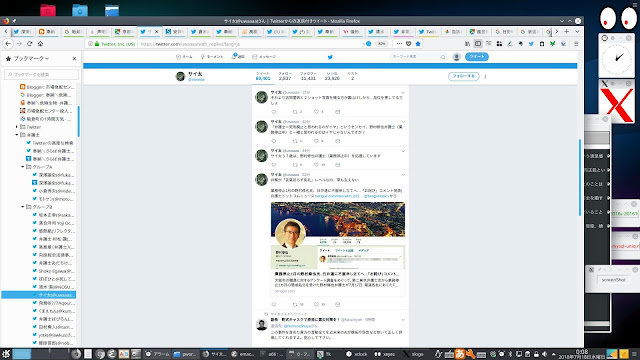Reload the current page
The height and width of the screenshot is (360, 640).
coord(29,44)
